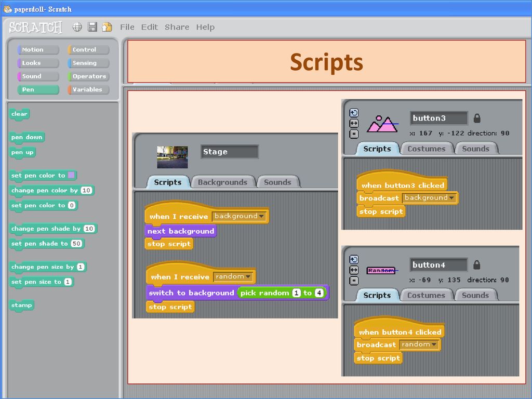Select 'left-right flip' style for button3

354,124
